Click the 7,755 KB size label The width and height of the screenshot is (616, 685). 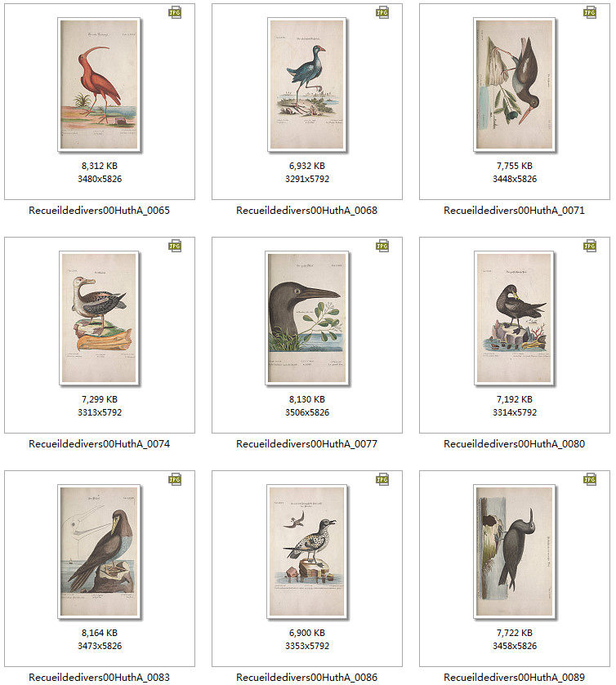coord(515,166)
